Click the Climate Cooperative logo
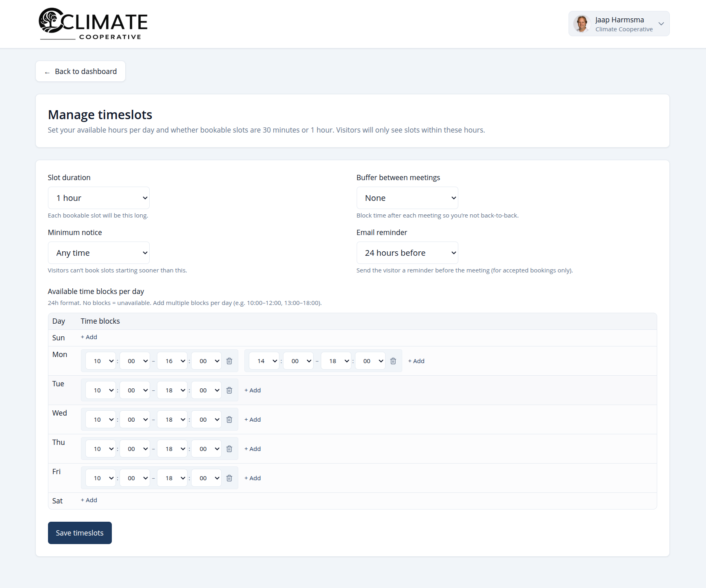This screenshot has height=588, width=706. click(x=93, y=24)
